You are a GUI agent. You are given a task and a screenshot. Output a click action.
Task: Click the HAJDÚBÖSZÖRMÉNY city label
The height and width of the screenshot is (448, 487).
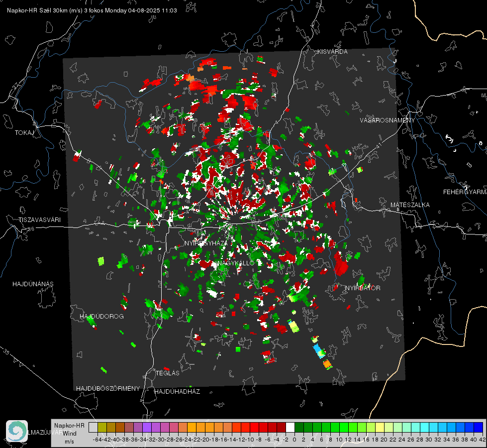108,389
